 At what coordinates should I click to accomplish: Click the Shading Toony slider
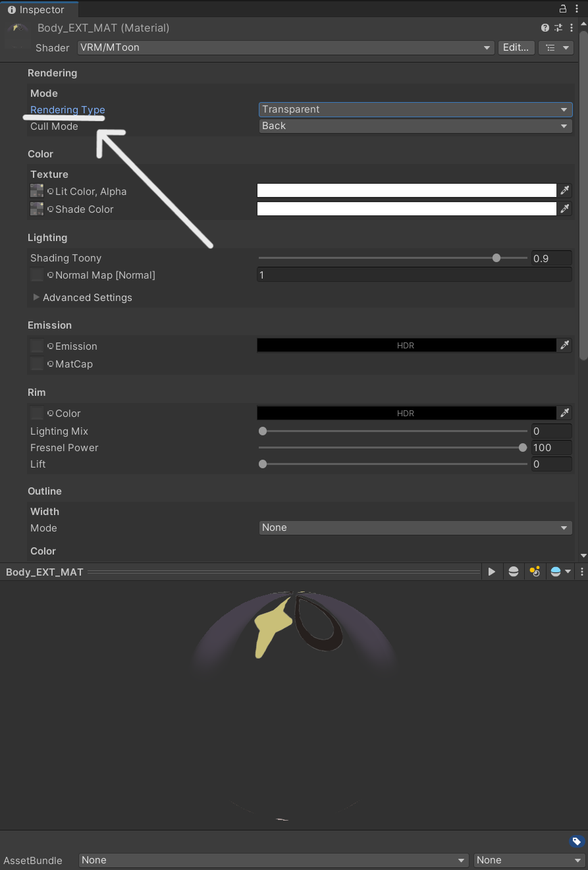pyautogui.click(x=393, y=258)
